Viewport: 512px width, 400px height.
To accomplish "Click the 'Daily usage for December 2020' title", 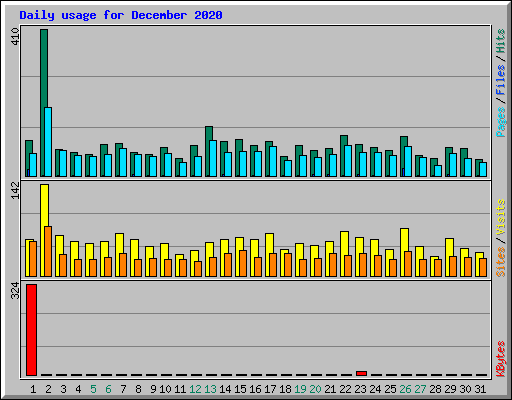I will point(121,15).
